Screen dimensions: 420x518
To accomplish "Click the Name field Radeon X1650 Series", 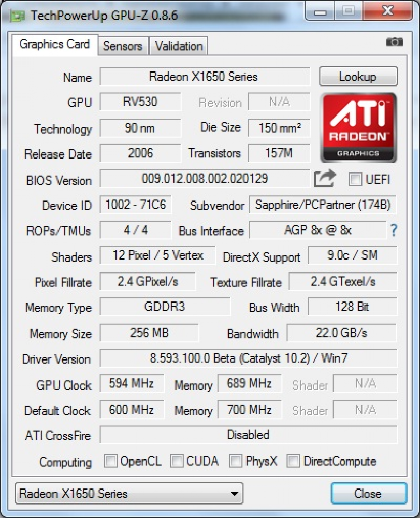I will [x=205, y=77].
